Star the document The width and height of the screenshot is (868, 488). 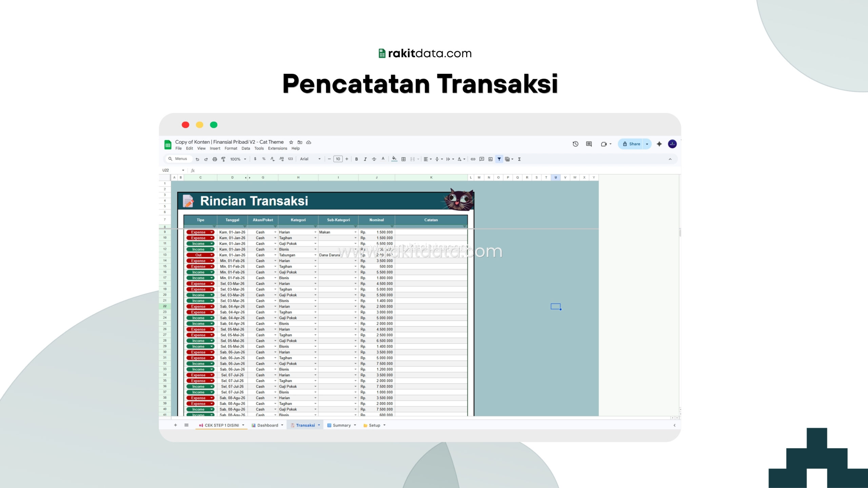point(291,142)
